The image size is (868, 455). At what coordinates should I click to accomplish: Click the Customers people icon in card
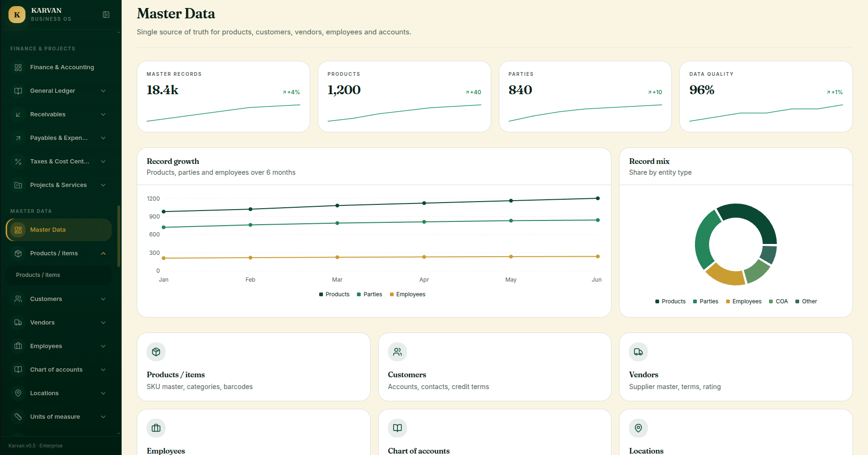pos(397,352)
